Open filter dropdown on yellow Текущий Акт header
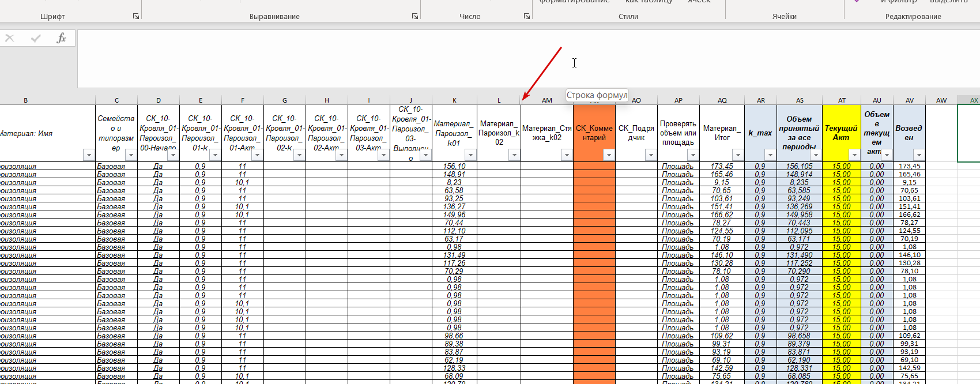980x384 pixels. pos(854,155)
